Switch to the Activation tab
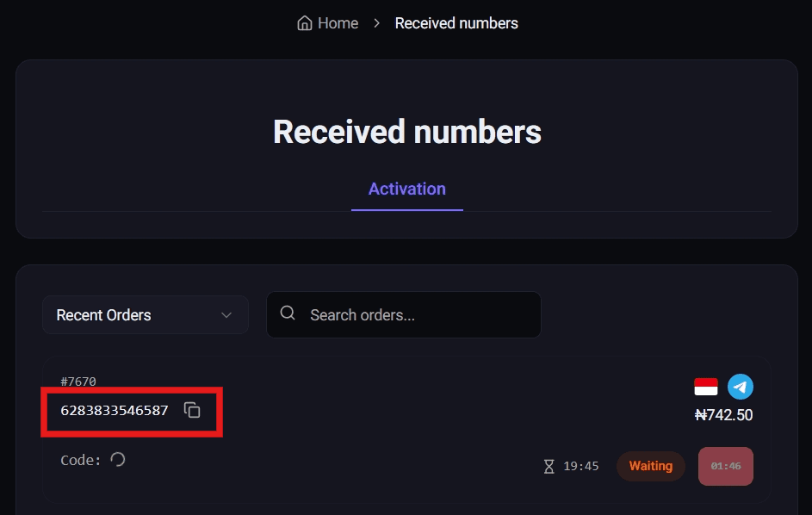 (406, 189)
